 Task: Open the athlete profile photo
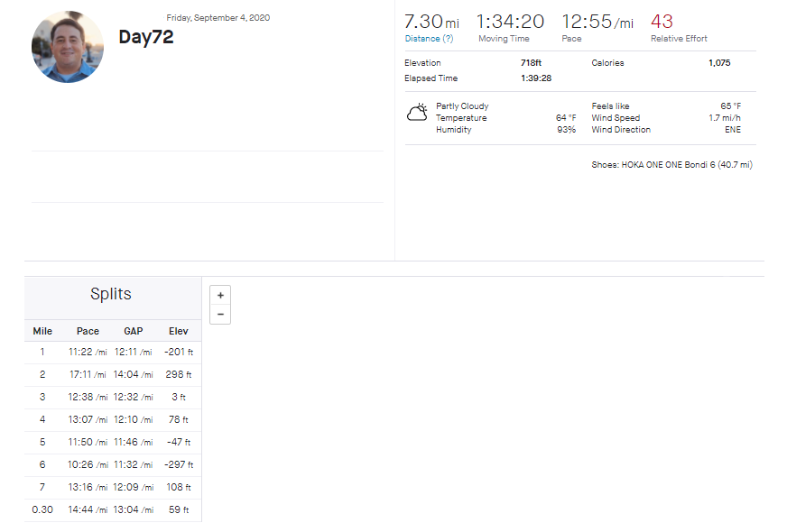pyautogui.click(x=68, y=47)
